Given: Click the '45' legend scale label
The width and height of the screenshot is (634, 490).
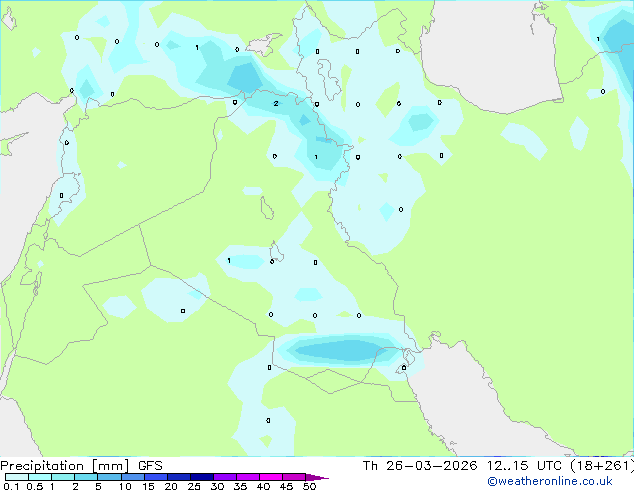Looking at the screenshot, I should click(x=286, y=486).
